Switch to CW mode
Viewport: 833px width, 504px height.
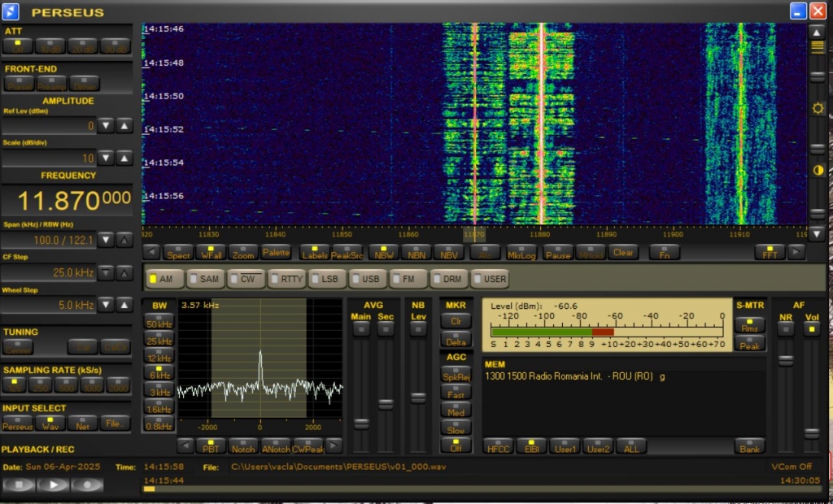click(x=246, y=279)
